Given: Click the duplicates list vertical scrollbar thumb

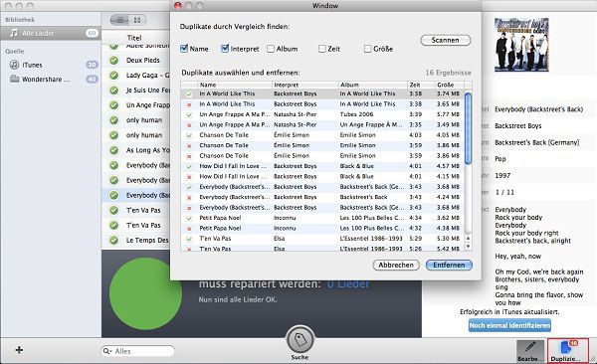Looking at the screenshot, I should click(468, 128).
